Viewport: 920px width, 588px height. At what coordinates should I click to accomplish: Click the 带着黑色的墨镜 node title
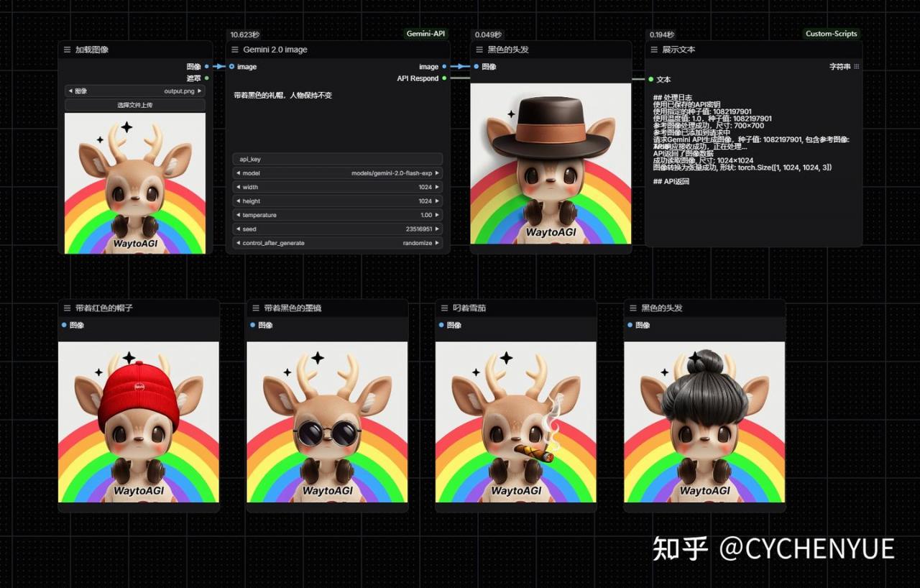293,308
